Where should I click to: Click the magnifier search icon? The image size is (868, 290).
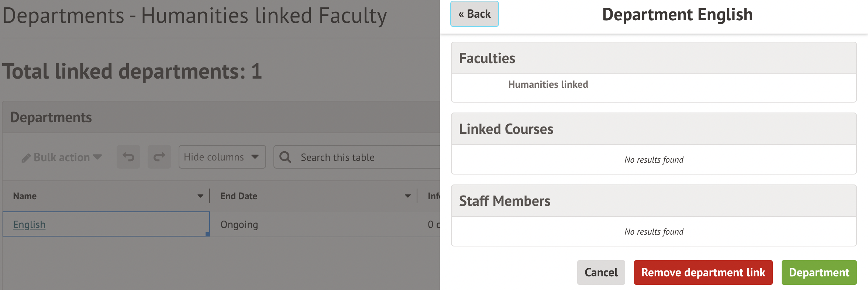click(285, 157)
